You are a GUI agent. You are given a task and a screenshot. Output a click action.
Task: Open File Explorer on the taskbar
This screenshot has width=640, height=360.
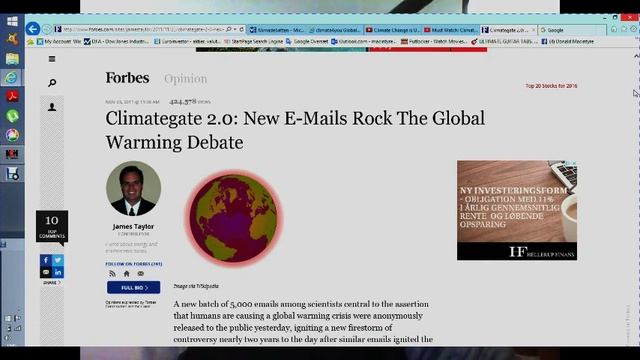[x=12, y=58]
